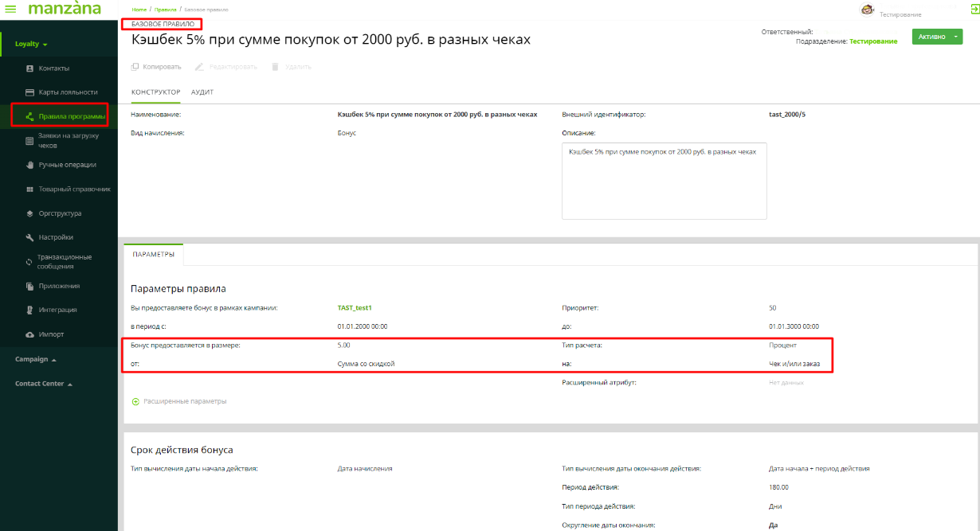Screen dimensions: 980x531
Task: Click the hamburger menu icon
Action: click(x=11, y=9)
